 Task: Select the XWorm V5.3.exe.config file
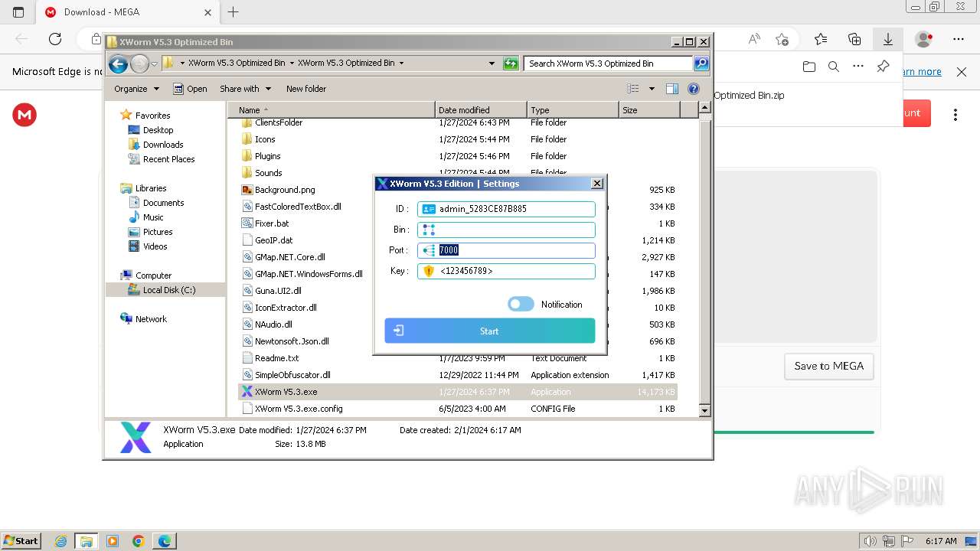tap(299, 409)
